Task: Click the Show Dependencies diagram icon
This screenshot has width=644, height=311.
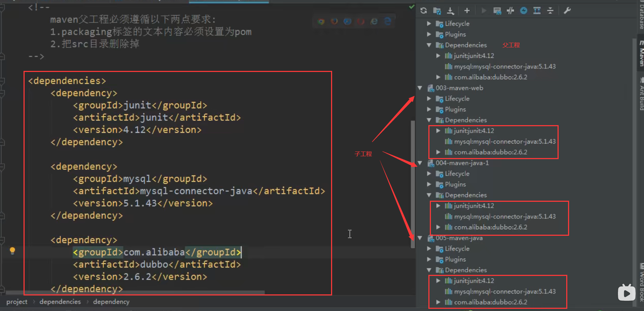Action: point(537,11)
